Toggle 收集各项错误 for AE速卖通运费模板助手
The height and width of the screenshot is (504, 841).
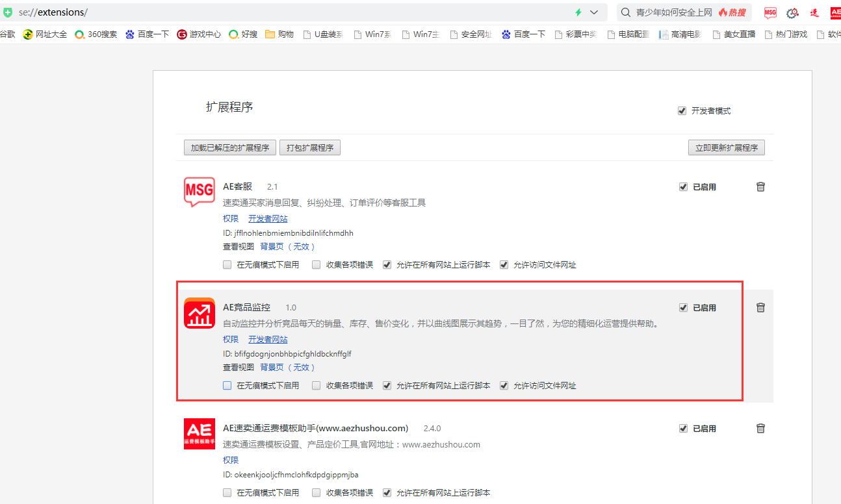317,493
